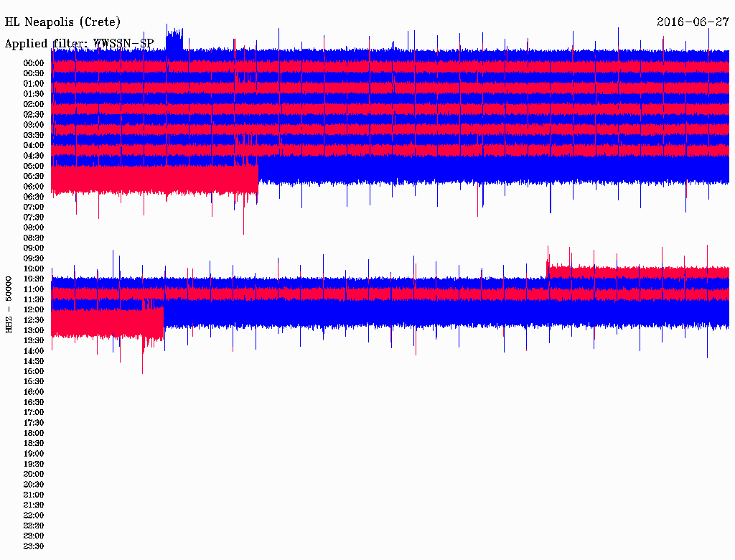Screen dimensions: 735x560
Task: Click the station title HL Neapolis (Crete)
Action: click(x=62, y=22)
